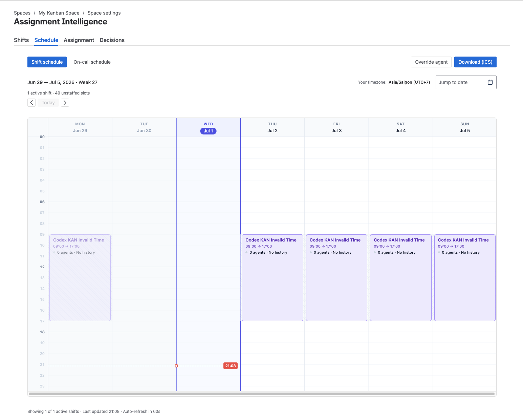
Task: Select the Mon Jun 29 day header
Action: [x=80, y=128]
